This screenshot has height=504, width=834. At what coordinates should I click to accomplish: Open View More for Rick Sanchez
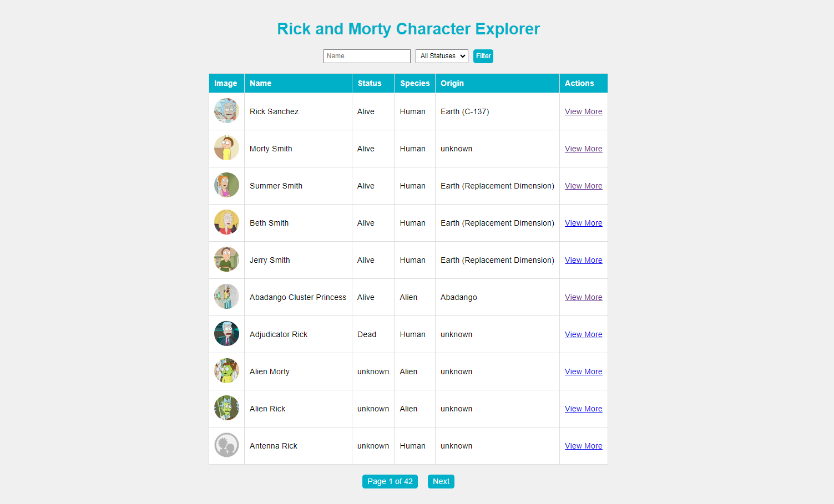point(583,111)
